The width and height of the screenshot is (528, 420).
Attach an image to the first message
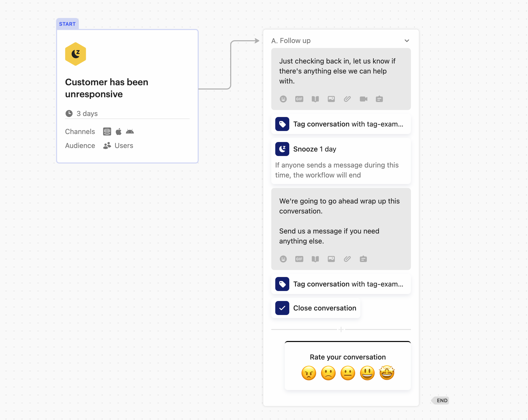coord(331,99)
